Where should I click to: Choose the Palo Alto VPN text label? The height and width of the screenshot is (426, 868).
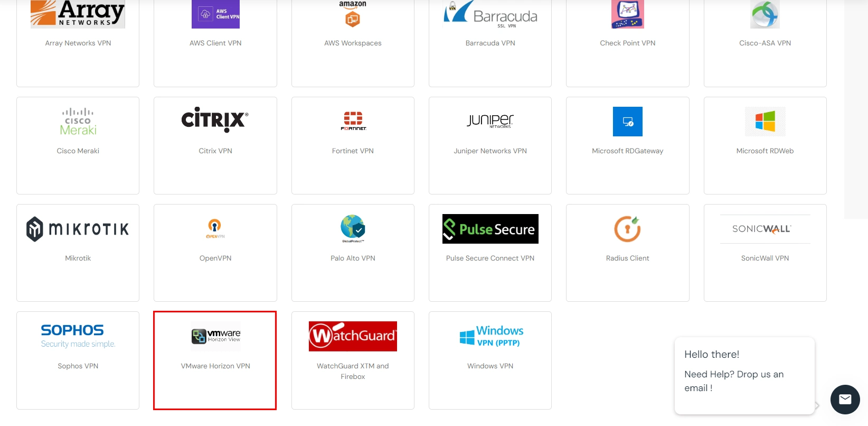353,258
